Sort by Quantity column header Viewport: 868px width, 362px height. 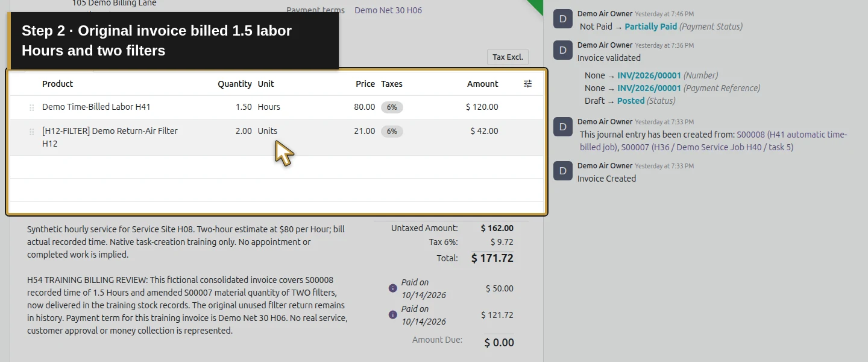[x=234, y=84]
